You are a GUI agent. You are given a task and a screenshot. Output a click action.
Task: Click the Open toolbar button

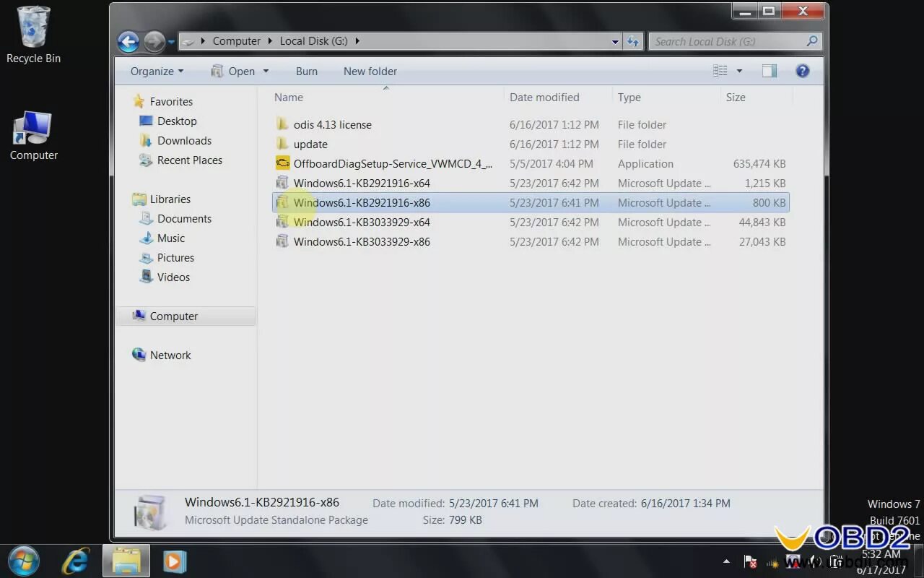(x=232, y=71)
